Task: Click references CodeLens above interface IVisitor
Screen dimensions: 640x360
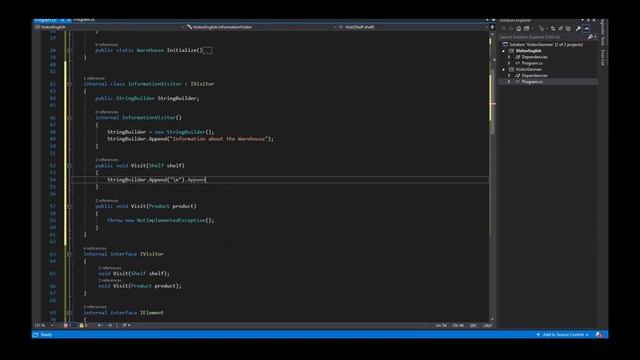Action: click(95, 248)
